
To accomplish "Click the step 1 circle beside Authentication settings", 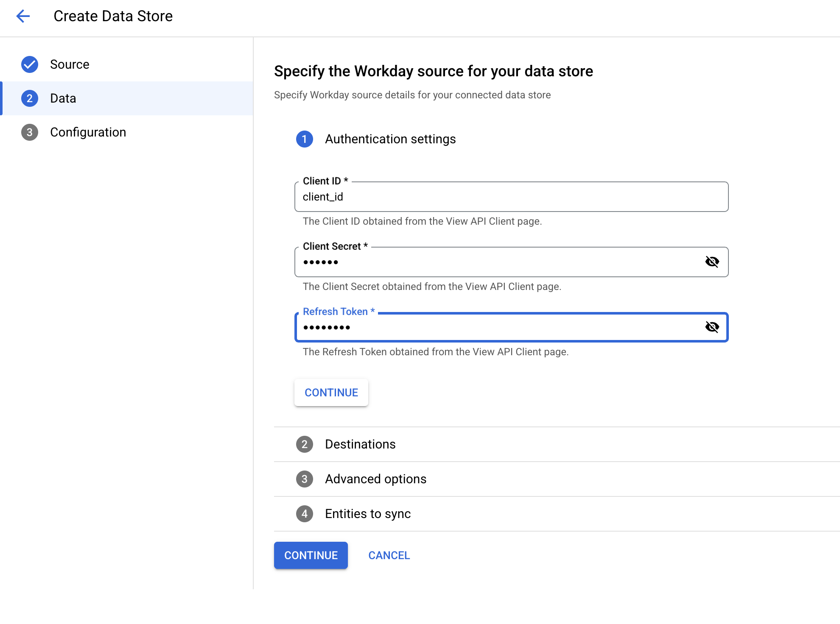I will pyautogui.click(x=305, y=139).
